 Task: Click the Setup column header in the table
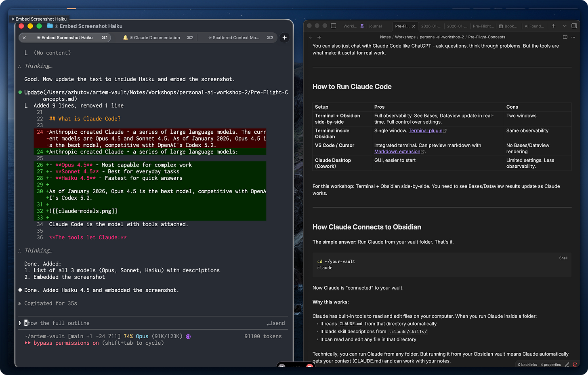pos(342,107)
